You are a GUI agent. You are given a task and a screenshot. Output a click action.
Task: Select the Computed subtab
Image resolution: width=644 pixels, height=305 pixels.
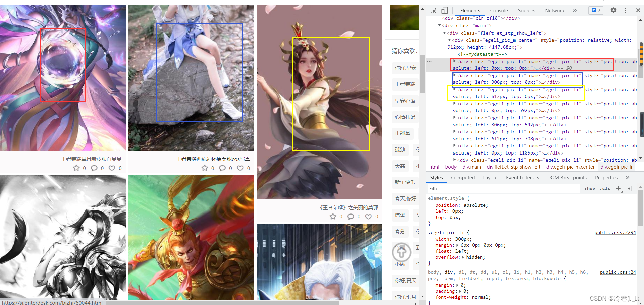pos(463,178)
